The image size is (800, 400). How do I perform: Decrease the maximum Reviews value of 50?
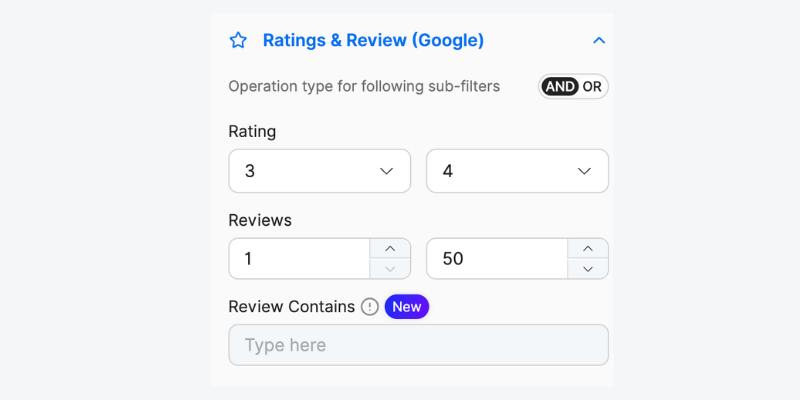coord(588,269)
